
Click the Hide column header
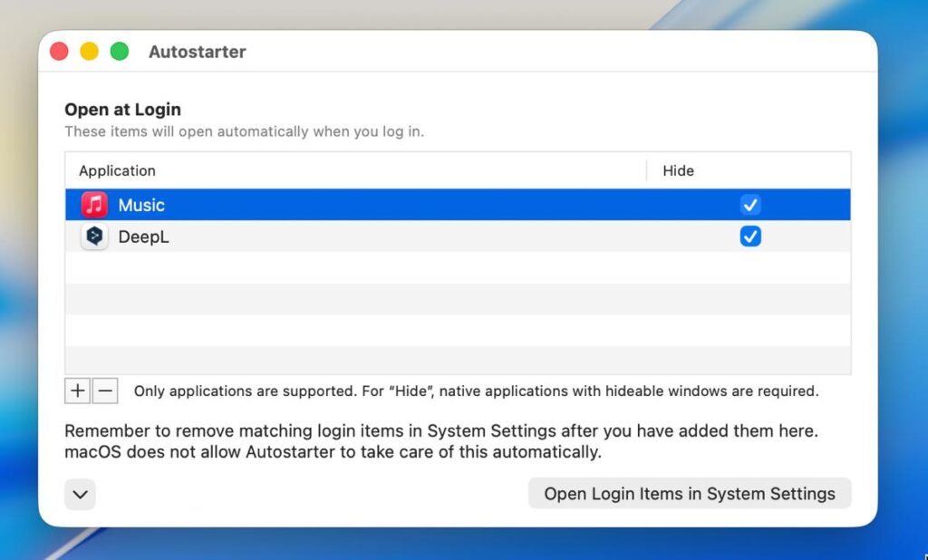(x=678, y=170)
